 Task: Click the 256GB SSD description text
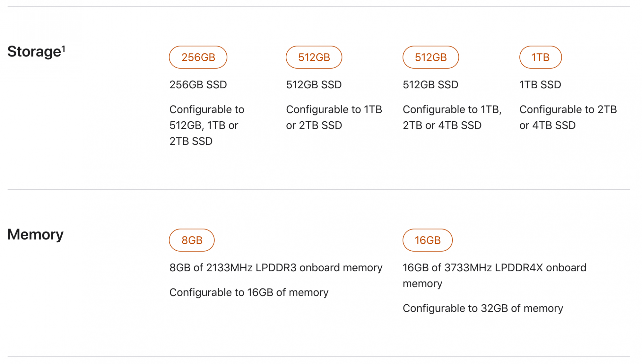[198, 85]
